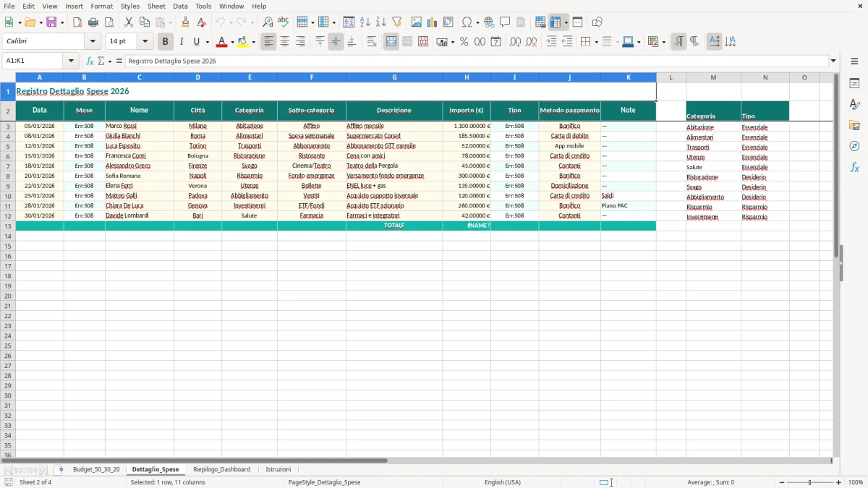Click the sidebar settings hamburger button

tap(854, 61)
